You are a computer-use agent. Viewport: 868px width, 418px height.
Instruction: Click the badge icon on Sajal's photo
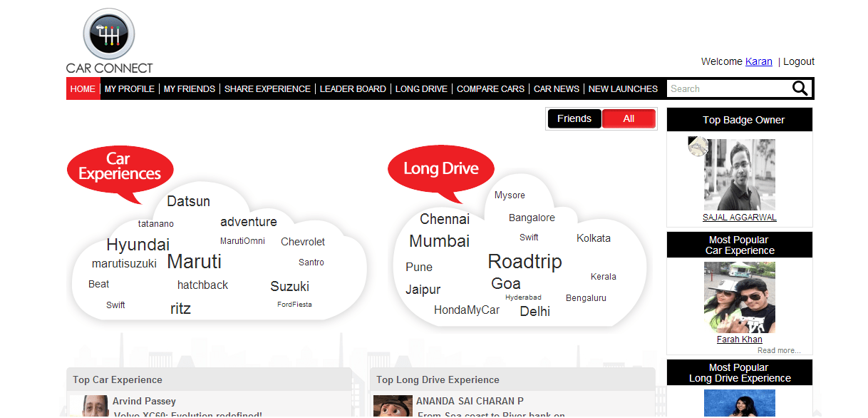pyautogui.click(x=698, y=146)
